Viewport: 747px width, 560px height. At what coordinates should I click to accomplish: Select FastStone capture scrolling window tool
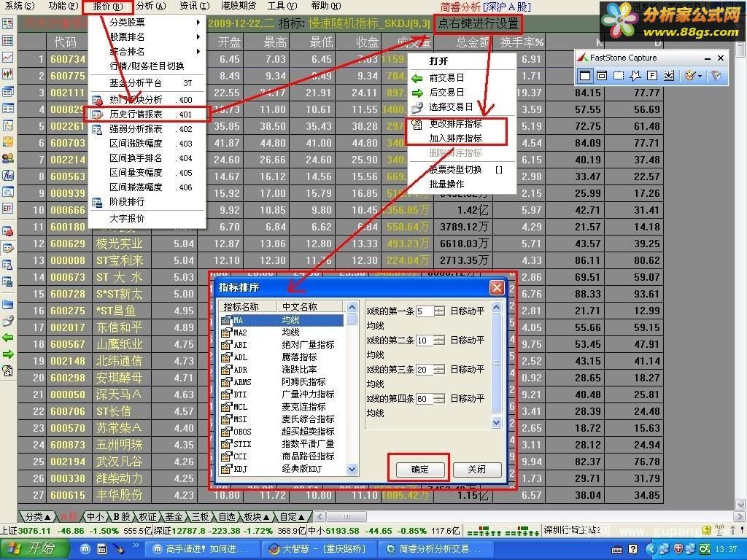pyautogui.click(x=669, y=75)
